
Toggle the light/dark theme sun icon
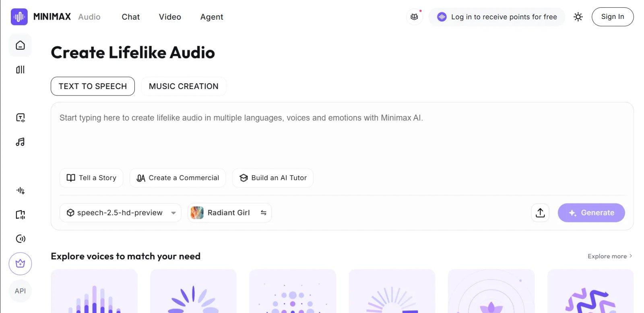578,17
